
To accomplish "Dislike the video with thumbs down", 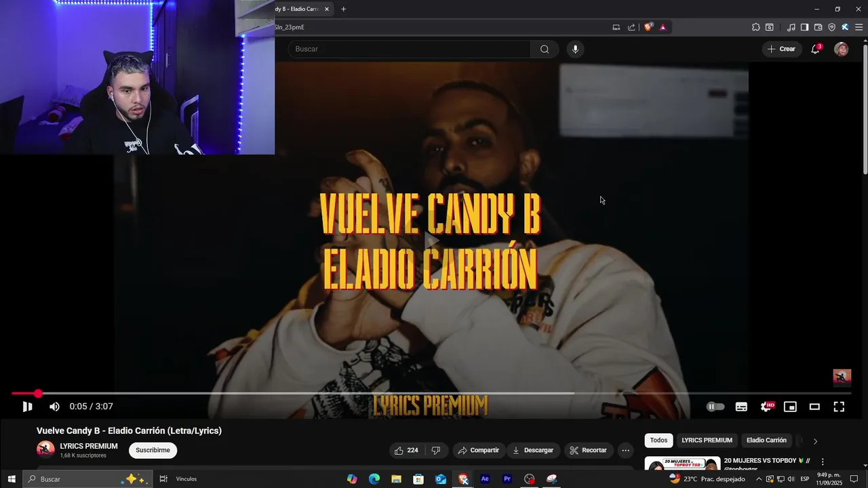I will pyautogui.click(x=436, y=450).
